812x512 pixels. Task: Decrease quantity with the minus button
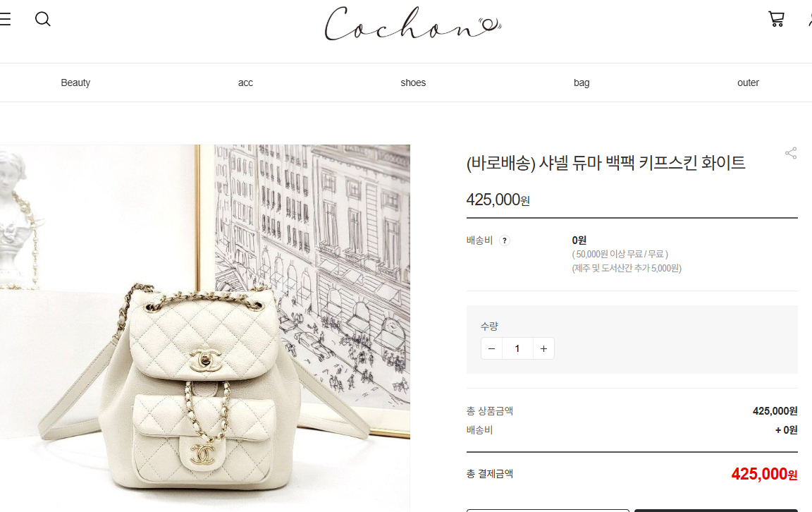[x=491, y=349]
